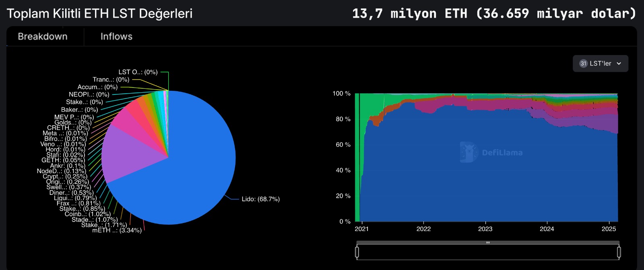
Task: Click the Lido: (68.7%) label
Action: pyautogui.click(x=260, y=199)
